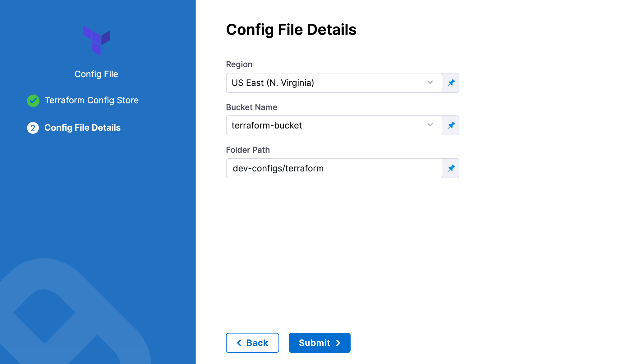The image size is (644, 364).
Task: Expand the Region dropdown arrow
Action: (x=430, y=82)
